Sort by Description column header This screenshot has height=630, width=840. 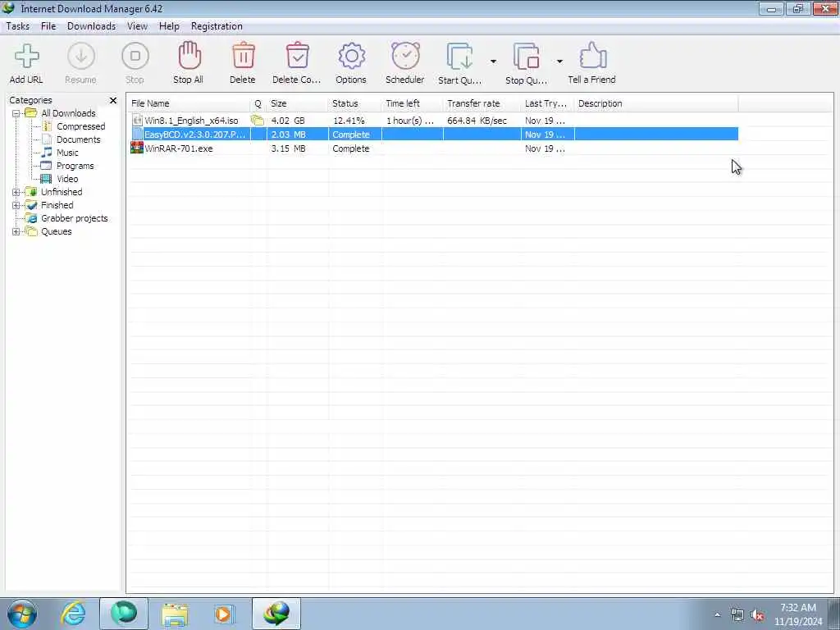(656, 103)
